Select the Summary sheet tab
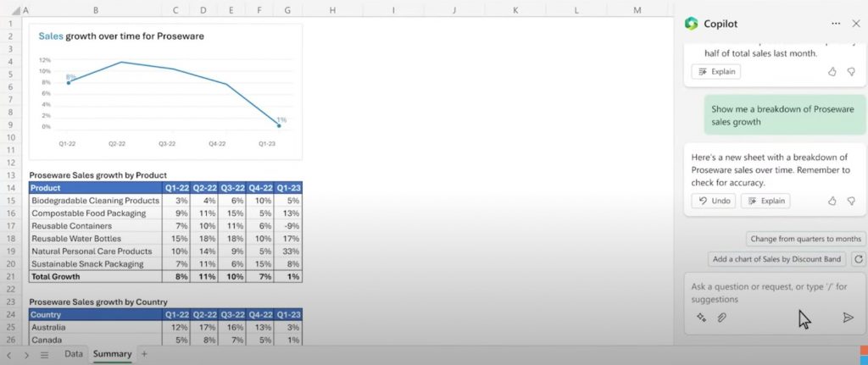868x365 pixels. click(113, 354)
